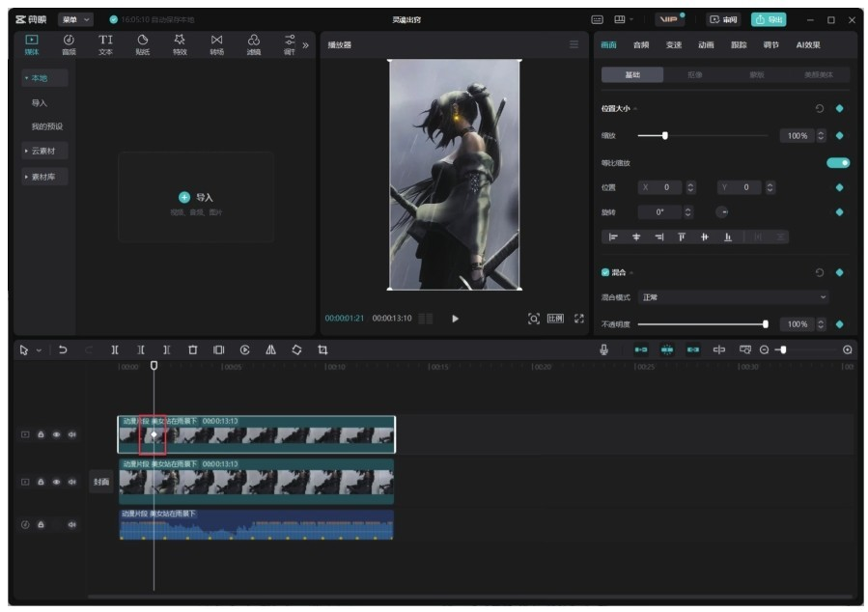Viewport: 868px width, 612px height.
Task: Uncheck the 混合 checkbox
Action: tap(605, 272)
